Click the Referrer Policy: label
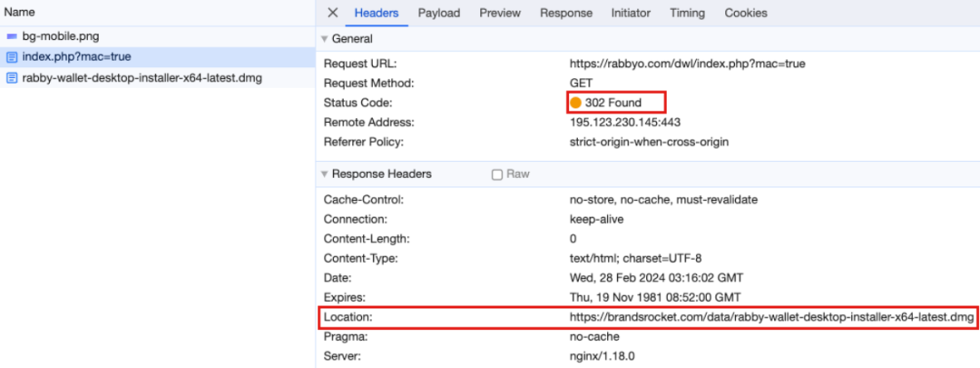 364,142
